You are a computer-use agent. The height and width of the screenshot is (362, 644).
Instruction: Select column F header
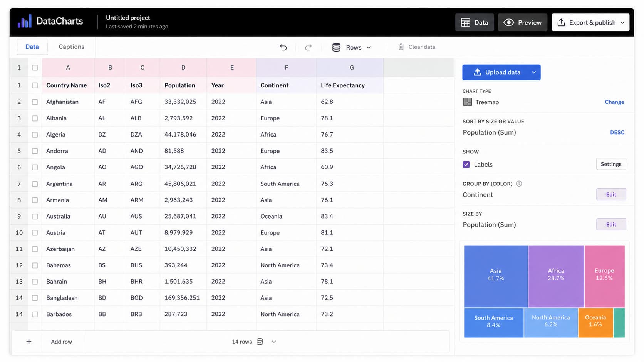[286, 68]
